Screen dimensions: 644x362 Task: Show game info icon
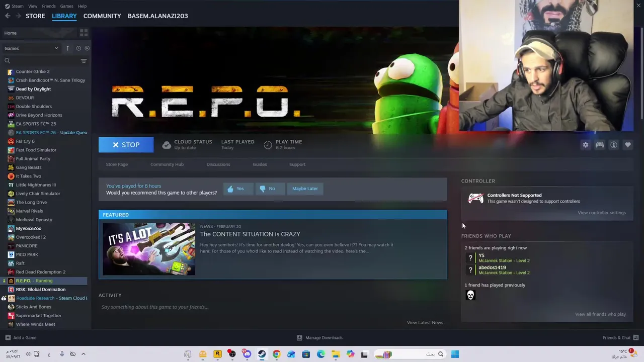coord(614,145)
